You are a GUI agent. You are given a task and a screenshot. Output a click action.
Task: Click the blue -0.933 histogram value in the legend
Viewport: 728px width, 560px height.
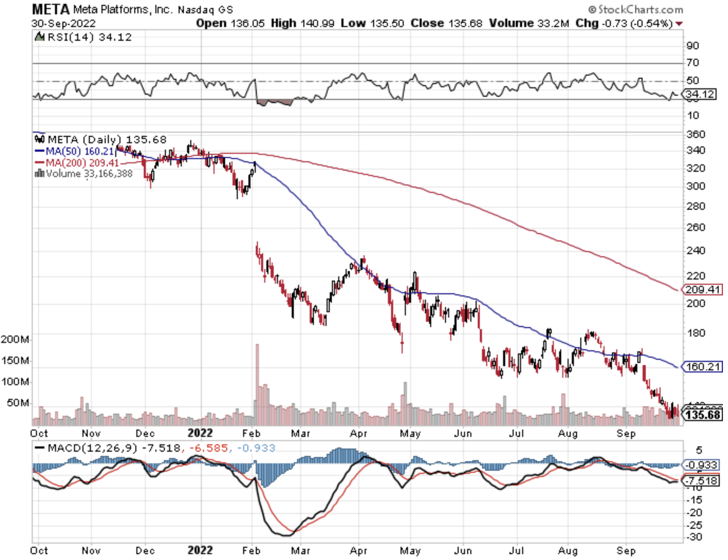[x=256, y=448]
